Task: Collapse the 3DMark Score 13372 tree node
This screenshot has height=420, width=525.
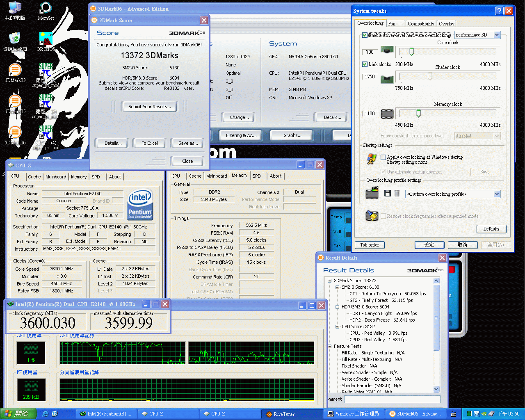Action: tap(329, 281)
